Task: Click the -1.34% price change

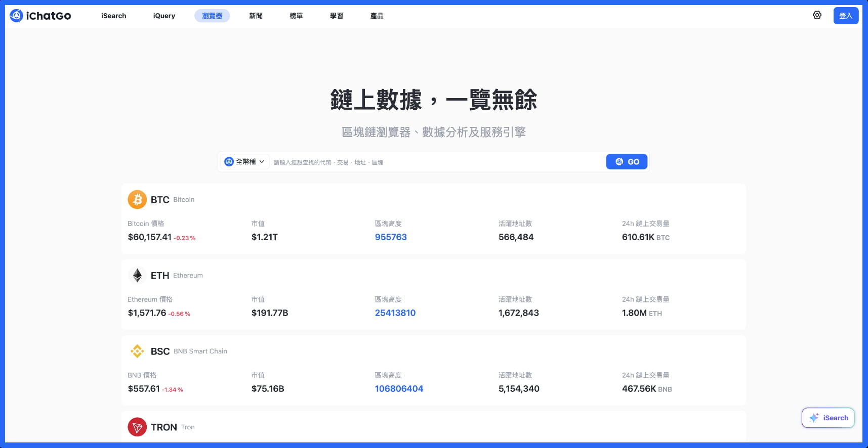Action: 173,390
